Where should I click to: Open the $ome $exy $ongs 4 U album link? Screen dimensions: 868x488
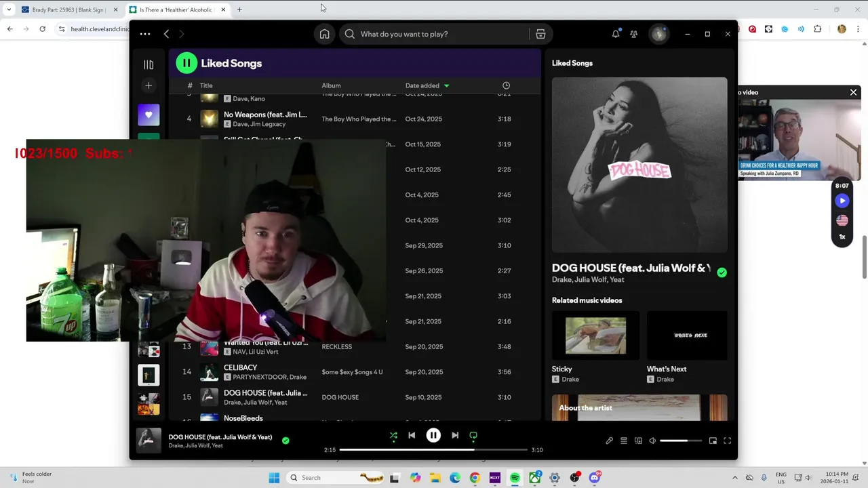[352, 372]
